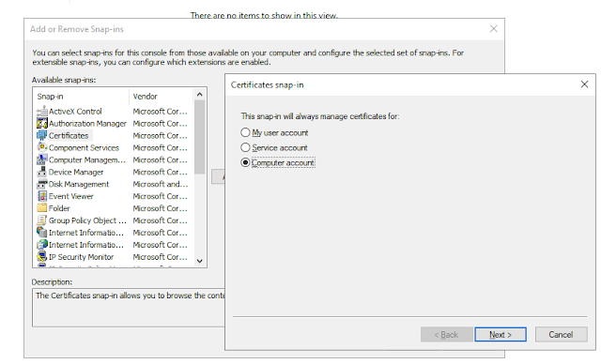Select the Computer Managem... entry
601x364 pixels.
(x=87, y=160)
